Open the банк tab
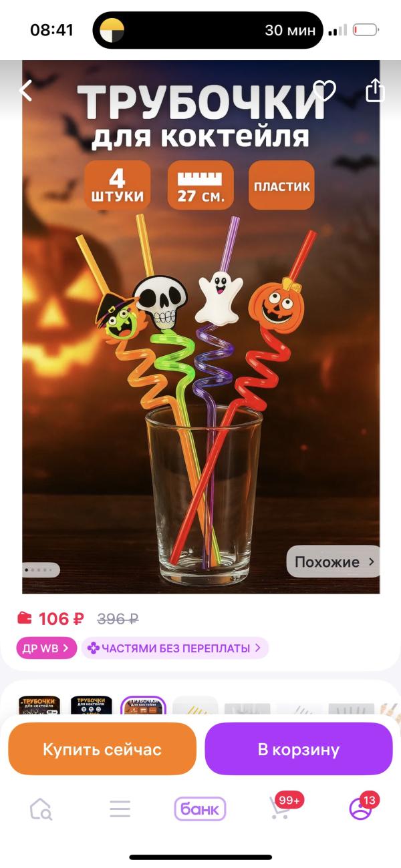 [200, 809]
